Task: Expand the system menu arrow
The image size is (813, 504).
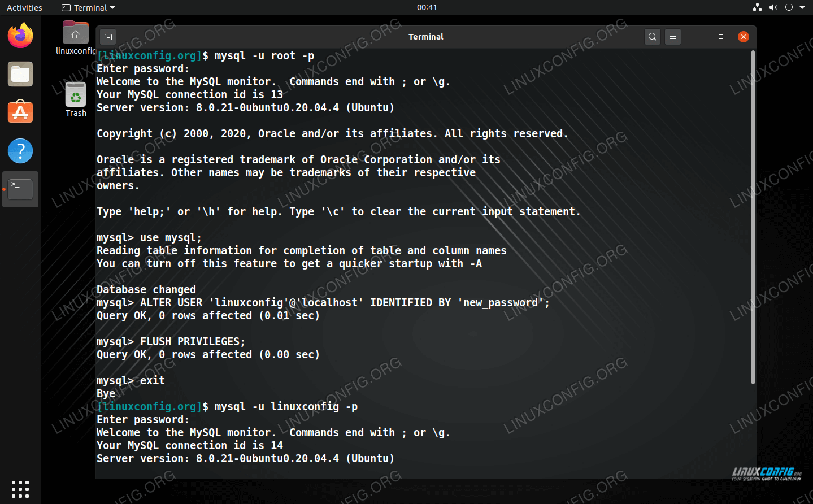Action: coord(802,7)
